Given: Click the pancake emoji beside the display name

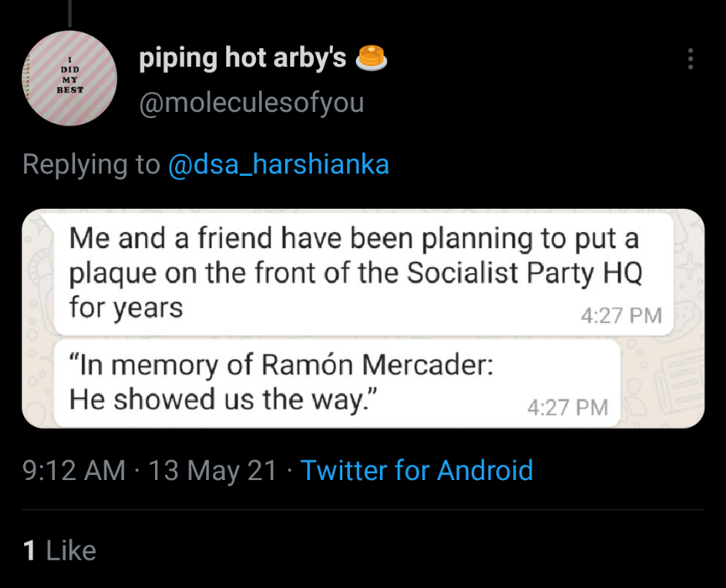Looking at the screenshot, I should point(371,58).
